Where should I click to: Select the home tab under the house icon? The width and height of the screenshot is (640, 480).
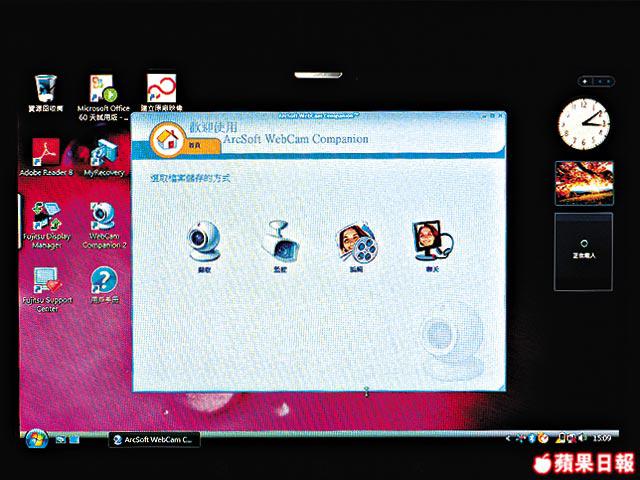pos(194,146)
